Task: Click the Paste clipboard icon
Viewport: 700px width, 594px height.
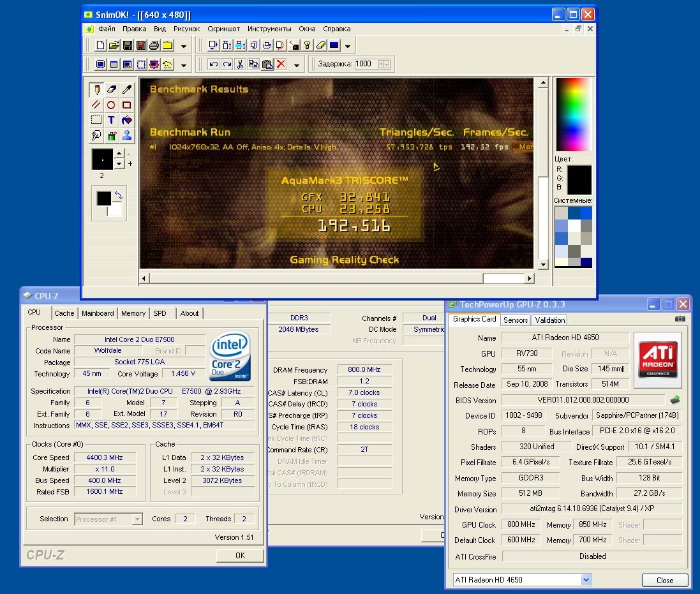Action: [267, 64]
